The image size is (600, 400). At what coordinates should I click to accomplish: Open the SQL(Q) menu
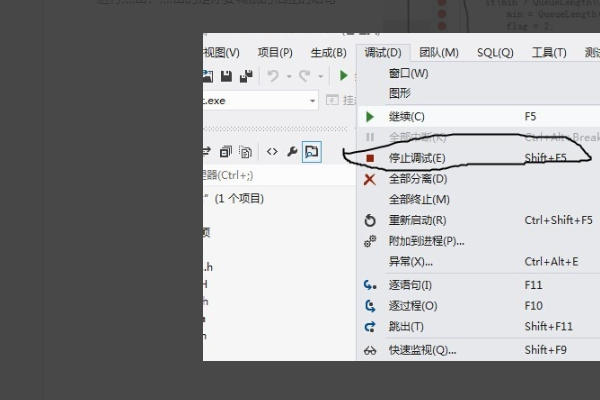[x=495, y=52]
